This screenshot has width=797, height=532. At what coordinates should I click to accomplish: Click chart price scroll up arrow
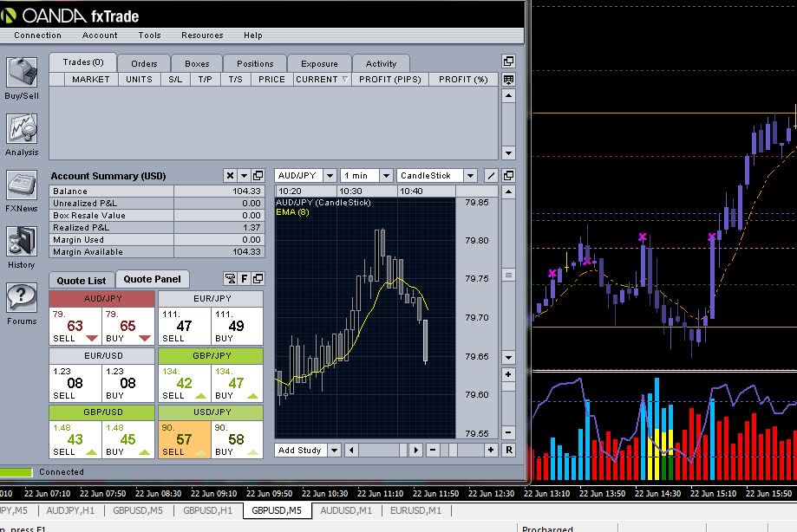(508, 191)
